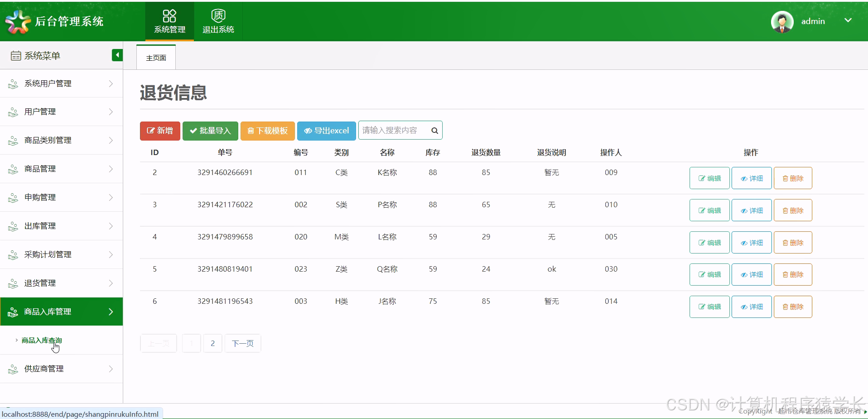Viewport: 868px width, 419px height.
Task: View 详细 for row ID 3
Action: [x=752, y=210]
